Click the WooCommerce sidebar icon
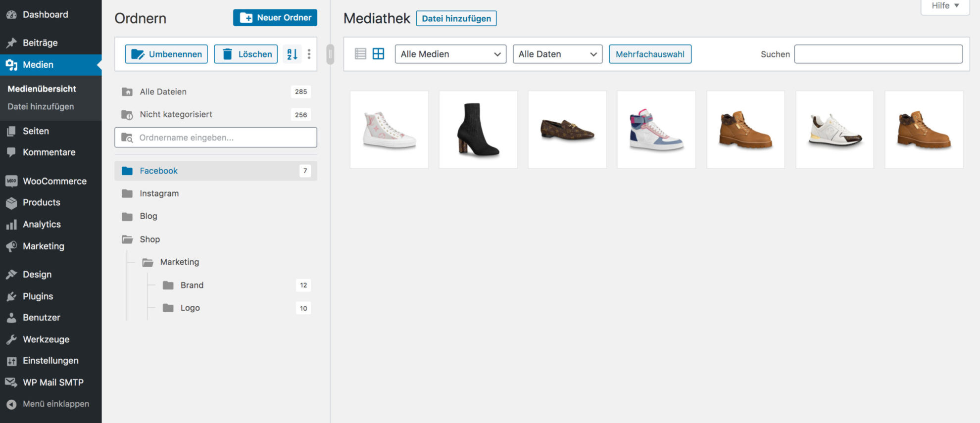This screenshot has height=423, width=980. coord(11,181)
